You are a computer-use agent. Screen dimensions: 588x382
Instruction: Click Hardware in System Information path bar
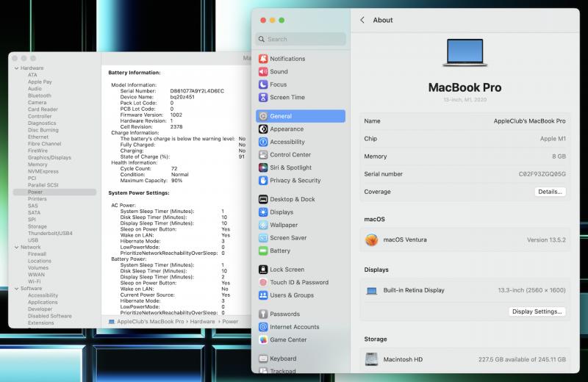(202, 322)
